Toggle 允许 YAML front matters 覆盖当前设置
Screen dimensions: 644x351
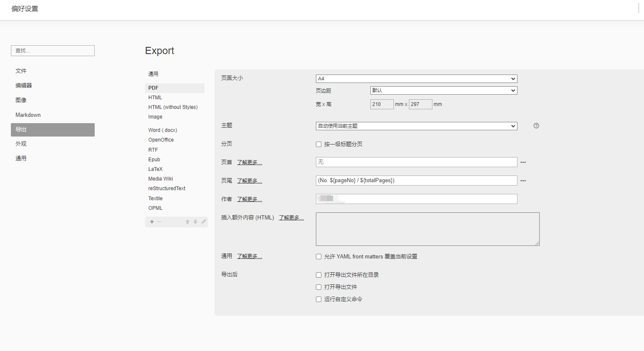click(x=318, y=257)
